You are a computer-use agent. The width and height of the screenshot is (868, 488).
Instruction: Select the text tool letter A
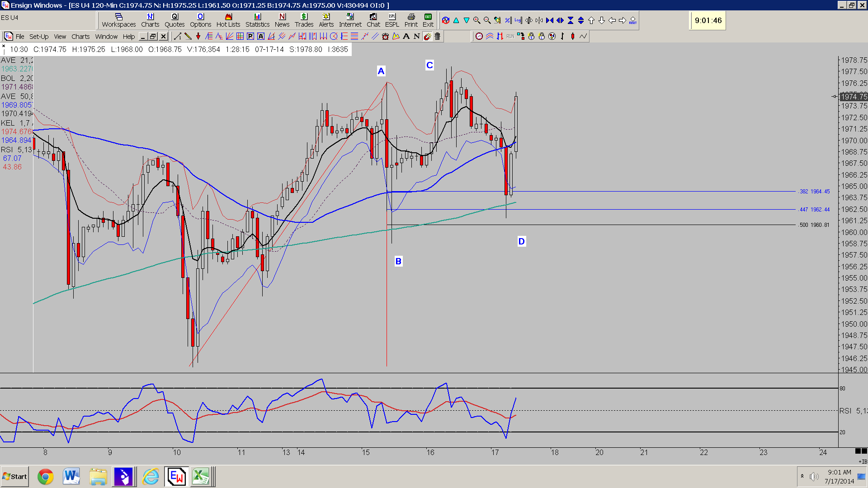406,36
